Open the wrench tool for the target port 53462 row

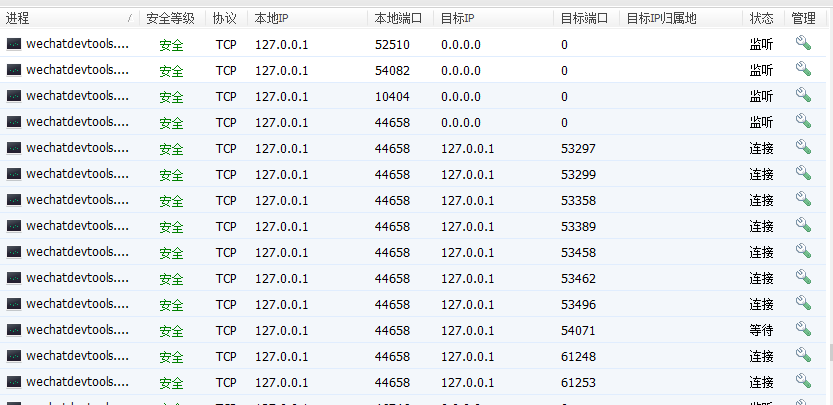click(803, 277)
